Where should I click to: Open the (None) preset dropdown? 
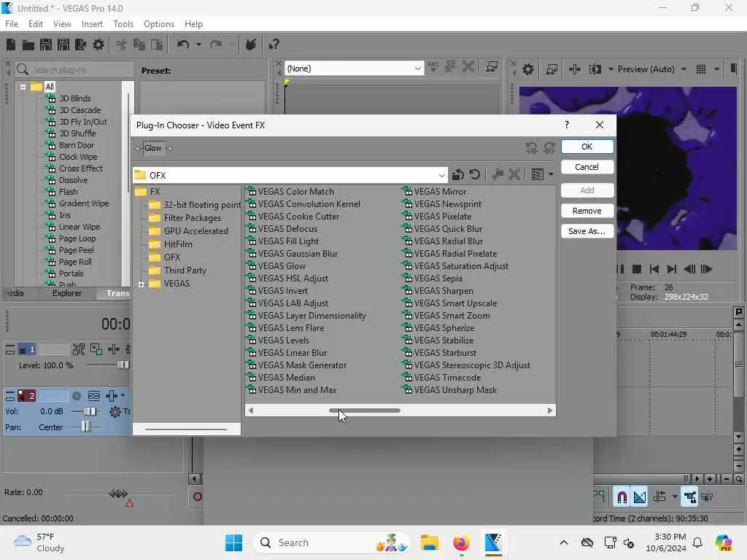pyautogui.click(x=417, y=69)
